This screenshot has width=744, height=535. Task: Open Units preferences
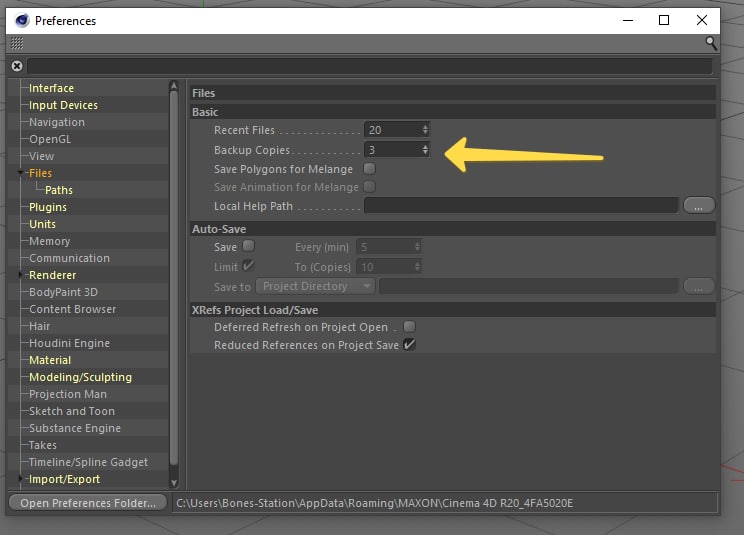[42, 224]
